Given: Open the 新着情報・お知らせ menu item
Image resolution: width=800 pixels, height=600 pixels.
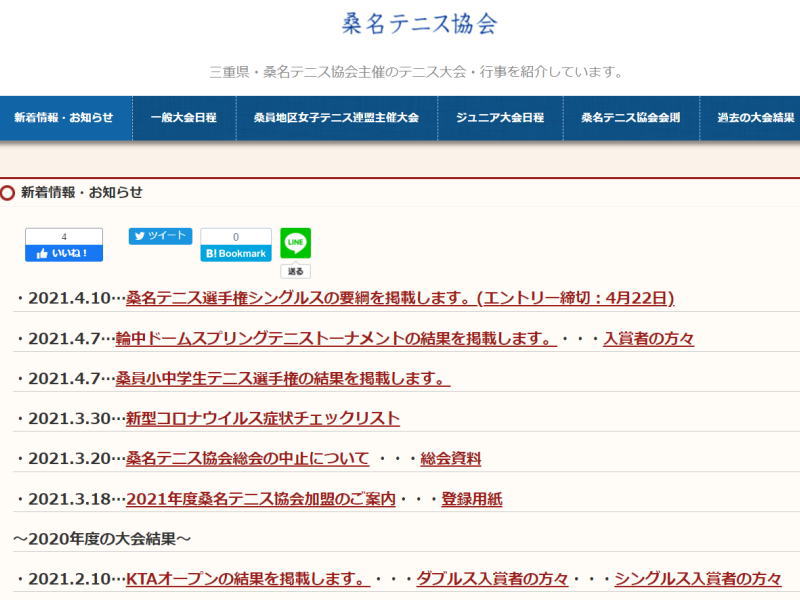Looking at the screenshot, I should pyautogui.click(x=64, y=118).
